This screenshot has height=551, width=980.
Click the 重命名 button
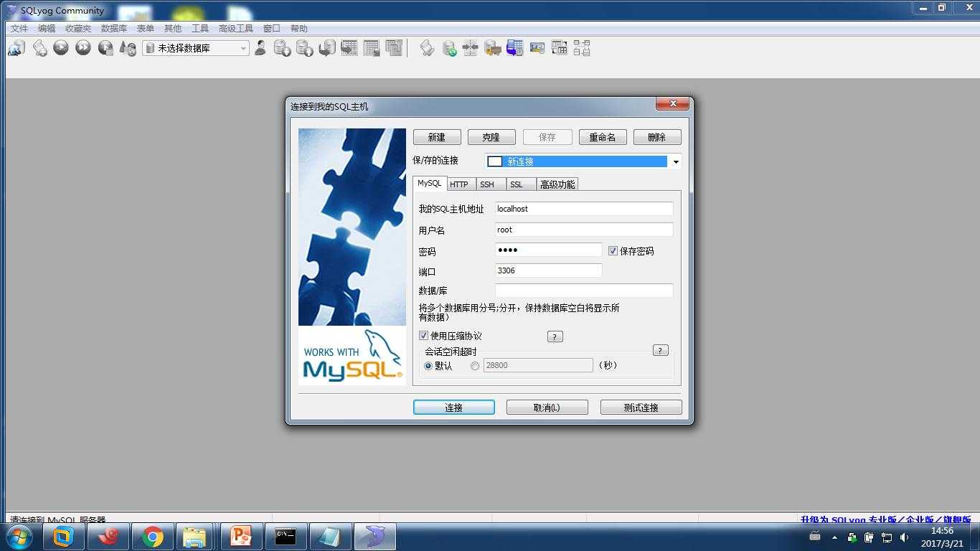pos(603,137)
